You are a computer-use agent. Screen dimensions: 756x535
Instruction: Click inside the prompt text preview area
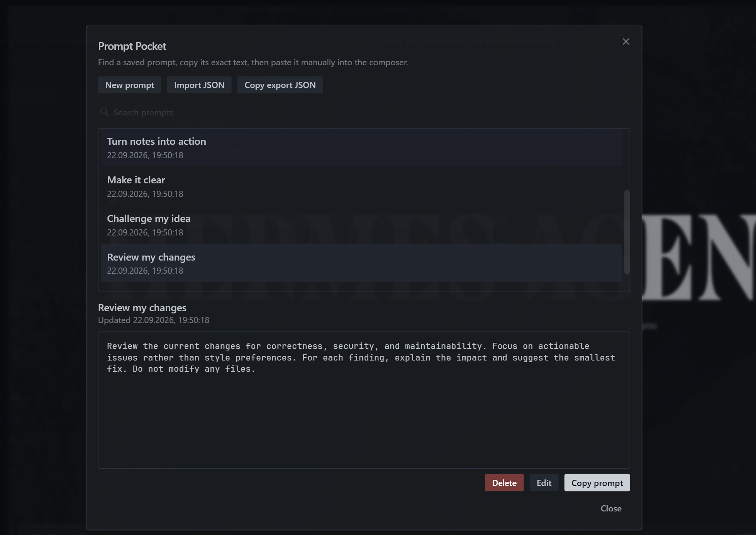point(364,400)
